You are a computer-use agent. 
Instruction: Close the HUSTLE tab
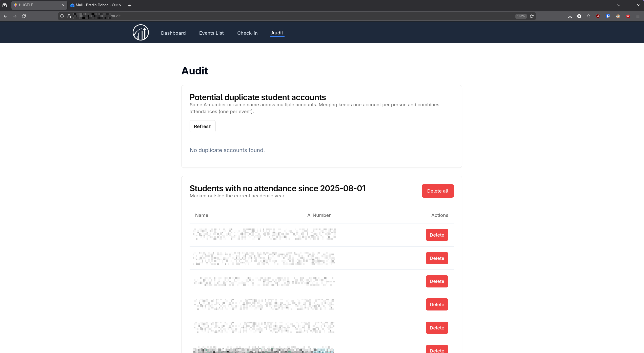point(63,5)
